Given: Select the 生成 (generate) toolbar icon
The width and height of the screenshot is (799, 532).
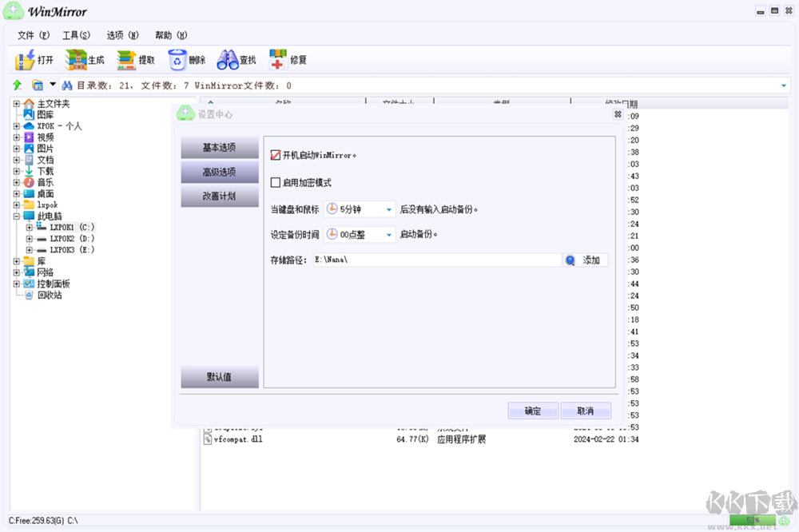Looking at the screenshot, I should [x=82, y=59].
